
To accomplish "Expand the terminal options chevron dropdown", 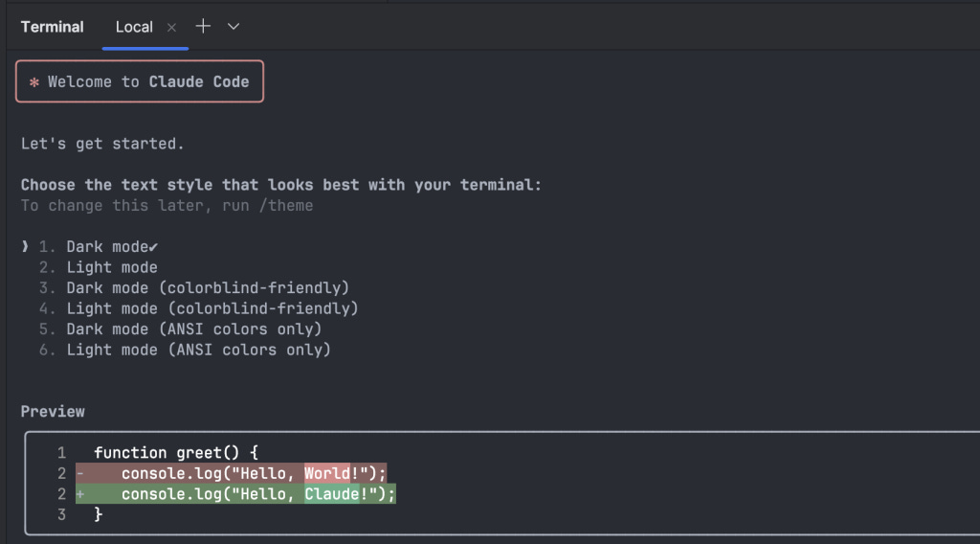I will click(x=234, y=27).
